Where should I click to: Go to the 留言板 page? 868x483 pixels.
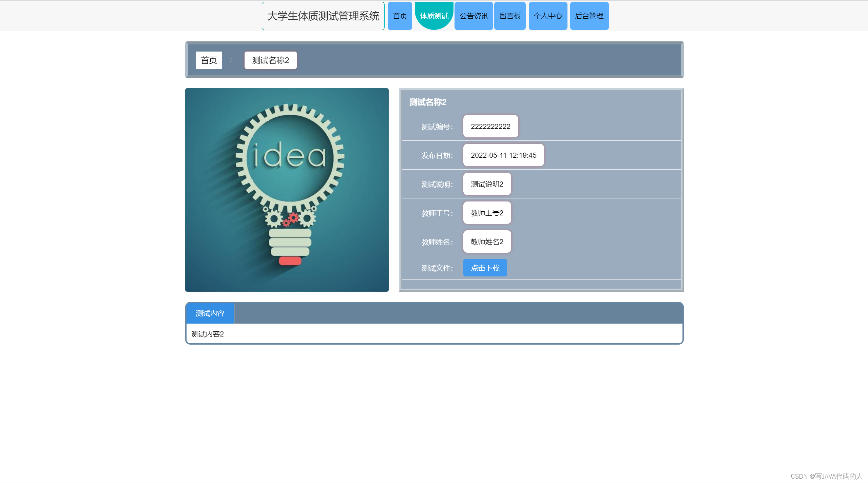point(510,16)
